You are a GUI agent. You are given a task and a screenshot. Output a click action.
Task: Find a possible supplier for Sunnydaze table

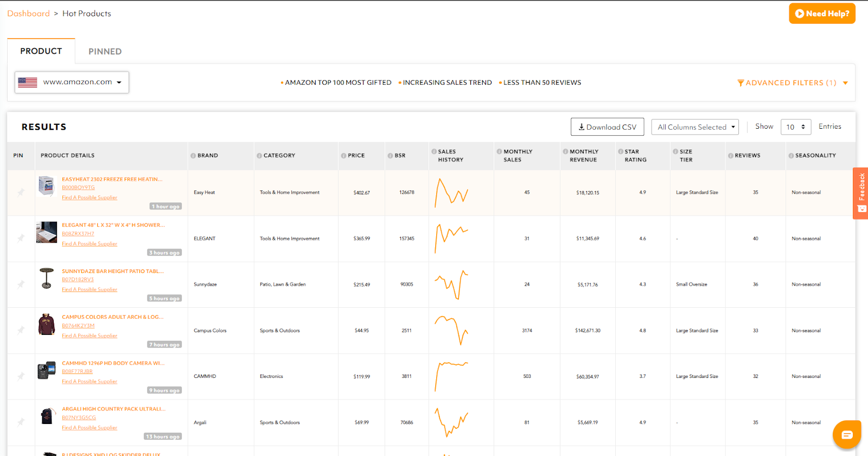click(90, 289)
